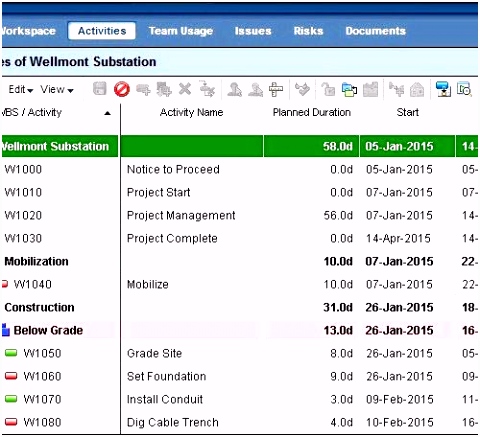Click the 56.0d duration for Project Management

pyautogui.click(x=338, y=215)
